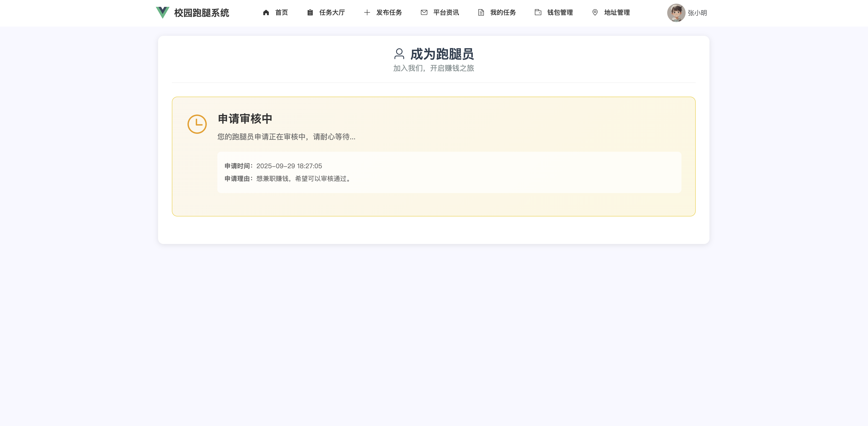
Task: Open 我的任务 navigation item
Action: click(503, 12)
